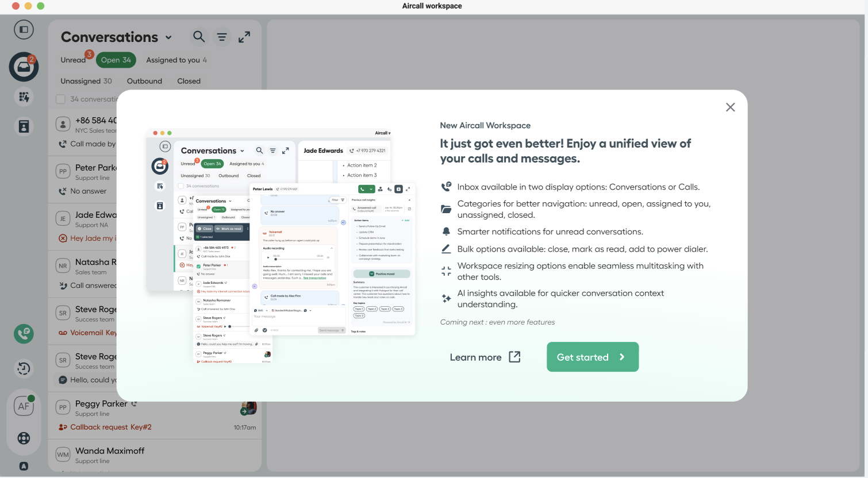
Task: Click the NR avatar beside Natasha
Action: click(x=63, y=265)
